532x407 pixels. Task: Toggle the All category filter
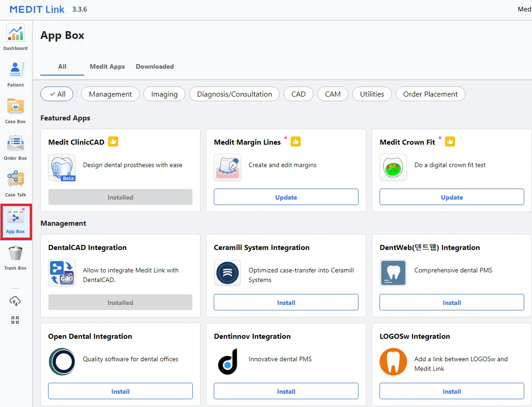coord(57,94)
